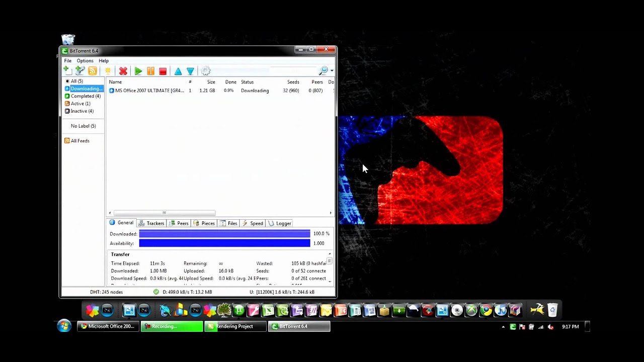Switch to the Pieces tab

coord(204,223)
